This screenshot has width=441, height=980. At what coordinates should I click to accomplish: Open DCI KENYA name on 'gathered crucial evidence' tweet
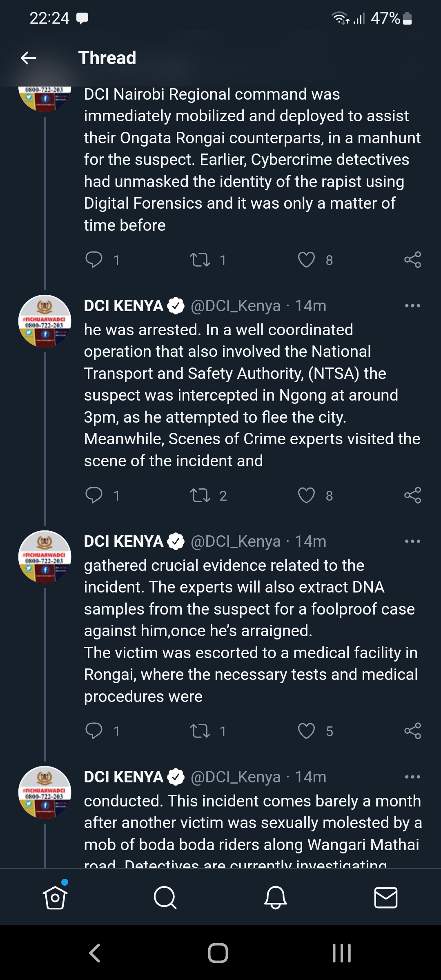(x=124, y=541)
